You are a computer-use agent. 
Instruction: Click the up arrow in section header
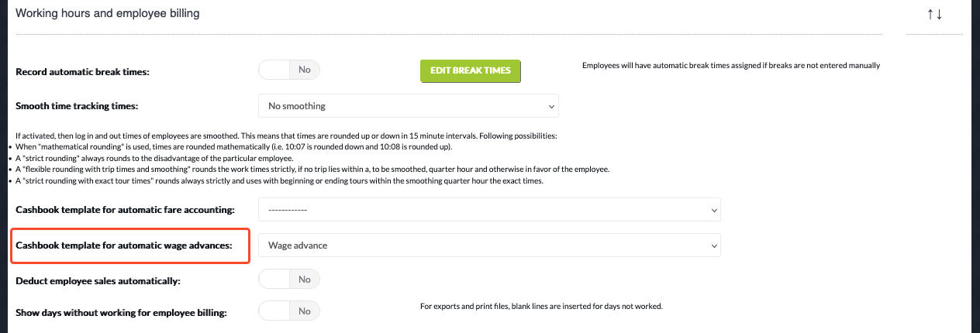pos(930,15)
